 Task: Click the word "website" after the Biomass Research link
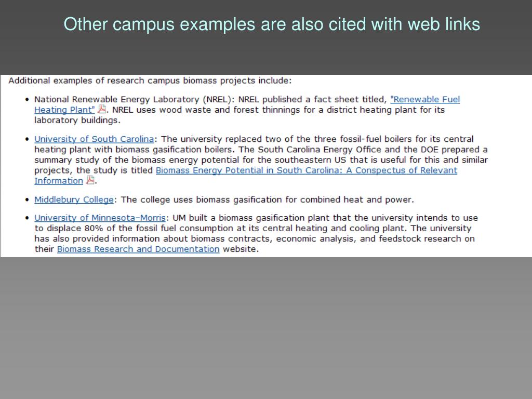pyautogui.click(x=239, y=249)
